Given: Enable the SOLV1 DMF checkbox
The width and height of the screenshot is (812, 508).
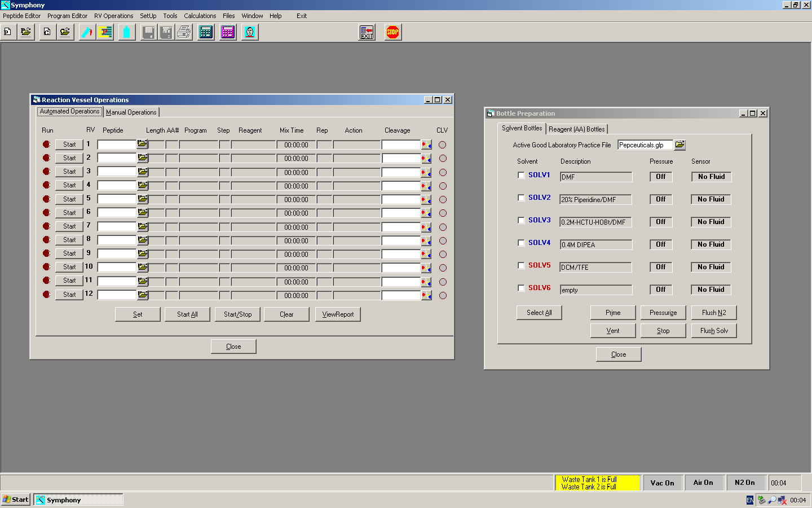Looking at the screenshot, I should (521, 175).
